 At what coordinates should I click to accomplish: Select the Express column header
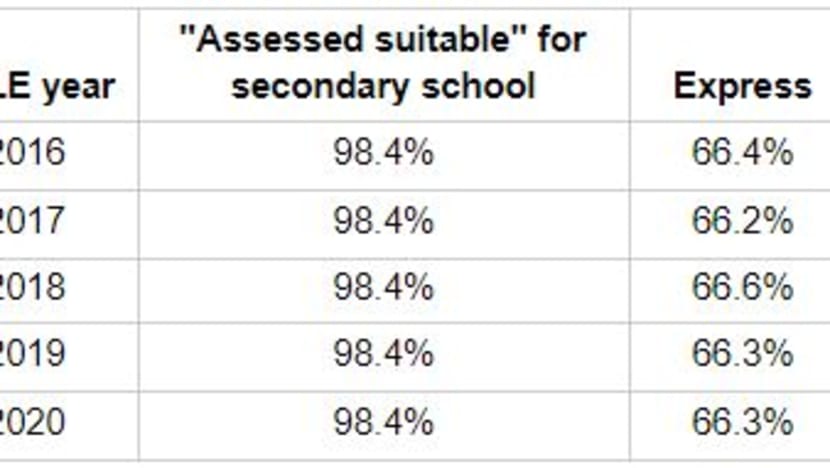tap(742, 86)
